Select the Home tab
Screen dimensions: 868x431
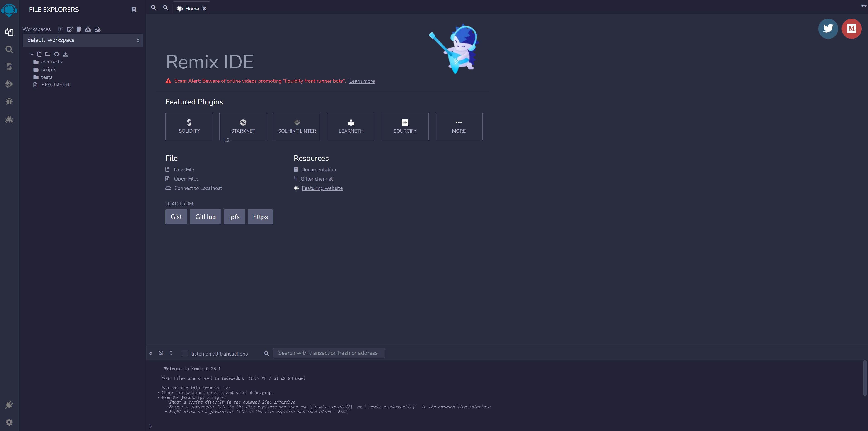pos(191,9)
